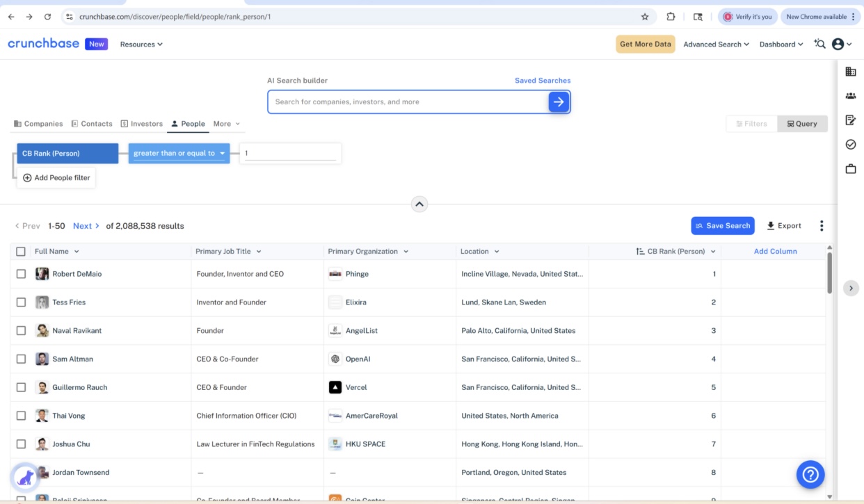Open the Notes icon in the right sidebar
This screenshot has height=504, width=864.
[x=849, y=120]
